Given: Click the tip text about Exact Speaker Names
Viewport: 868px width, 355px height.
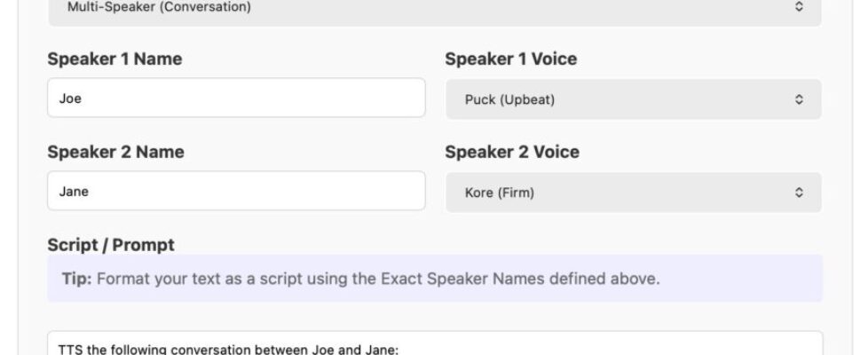Looking at the screenshot, I should click(x=377, y=279).
